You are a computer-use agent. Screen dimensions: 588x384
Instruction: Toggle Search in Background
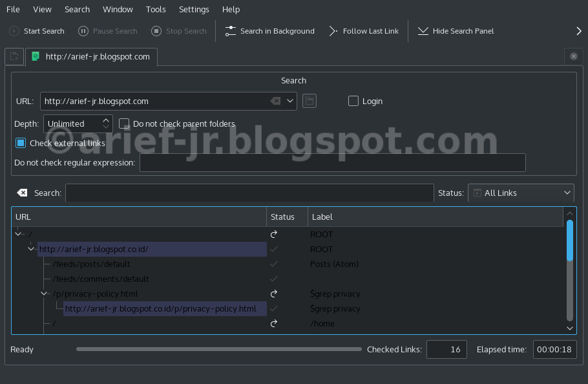coord(269,31)
